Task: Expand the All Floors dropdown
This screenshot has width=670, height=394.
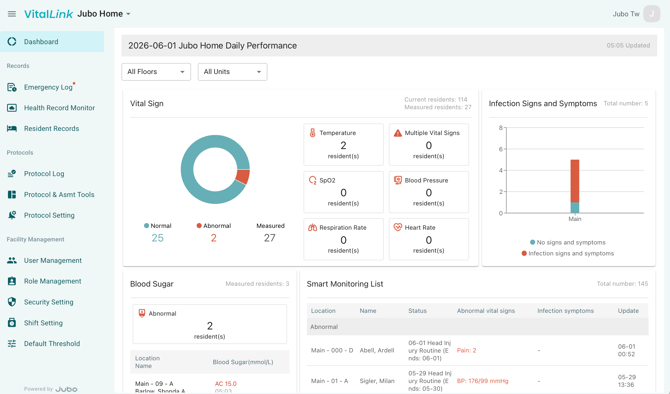Action: (x=156, y=72)
